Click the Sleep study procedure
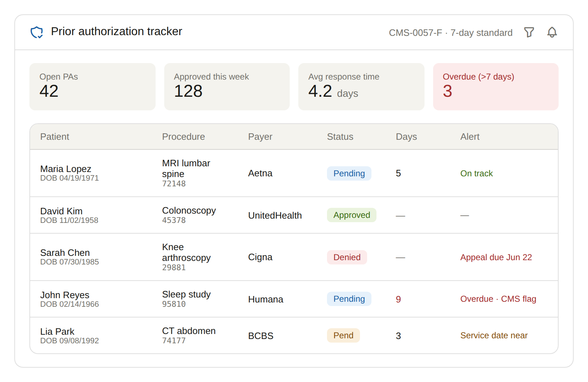 [186, 294]
